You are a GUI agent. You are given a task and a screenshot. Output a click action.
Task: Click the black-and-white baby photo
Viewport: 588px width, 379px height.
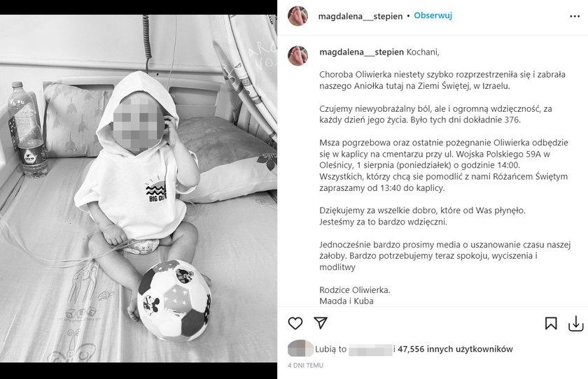139,188
